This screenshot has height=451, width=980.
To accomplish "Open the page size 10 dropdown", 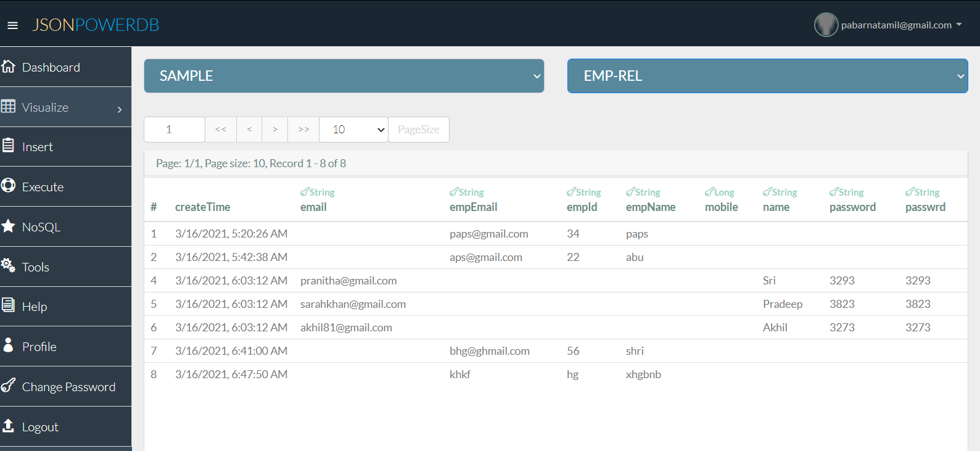I will pos(353,130).
